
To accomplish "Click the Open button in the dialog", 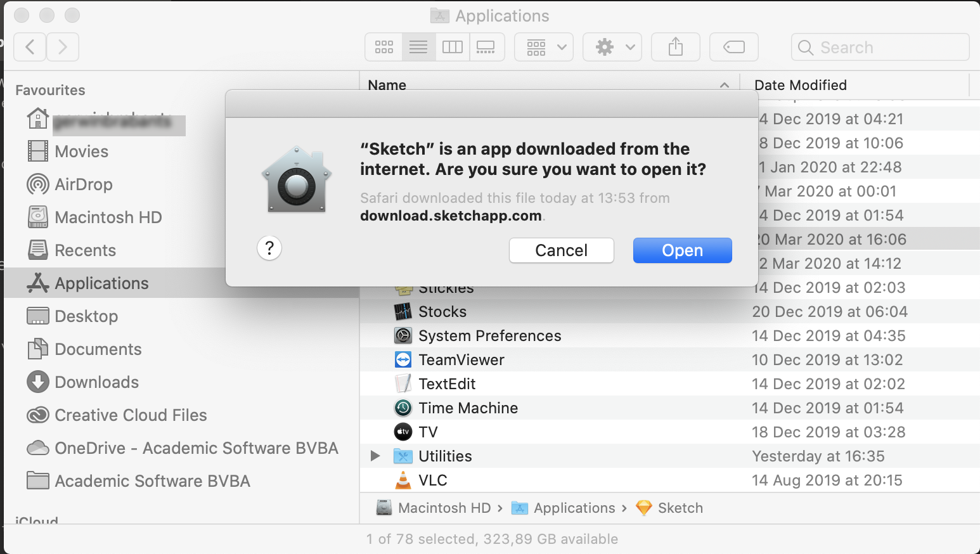I will tap(683, 250).
